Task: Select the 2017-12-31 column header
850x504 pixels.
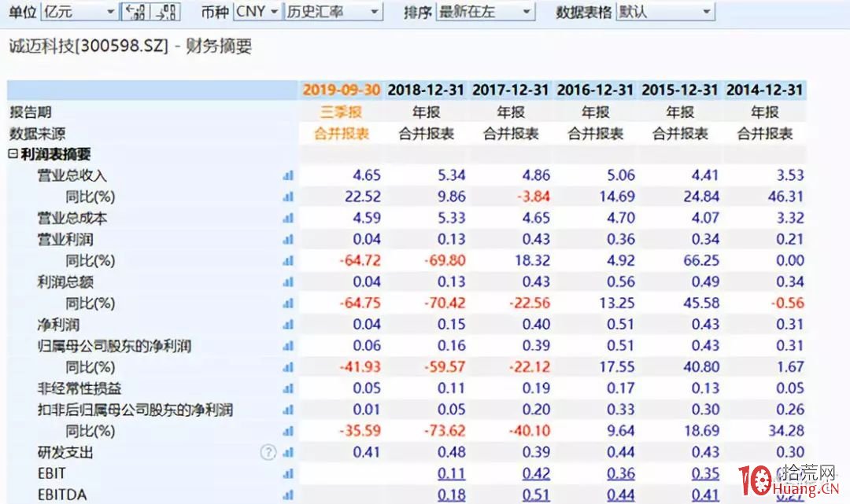Action: (x=511, y=90)
